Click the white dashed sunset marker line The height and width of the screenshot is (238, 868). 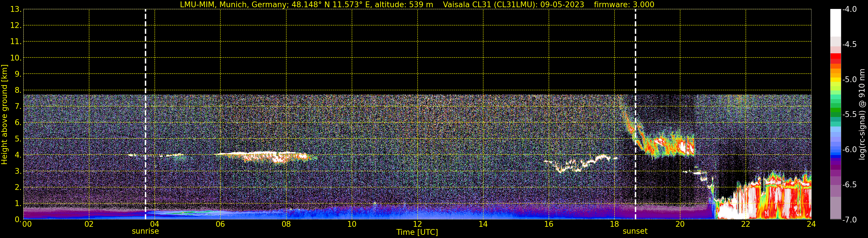coord(635,114)
